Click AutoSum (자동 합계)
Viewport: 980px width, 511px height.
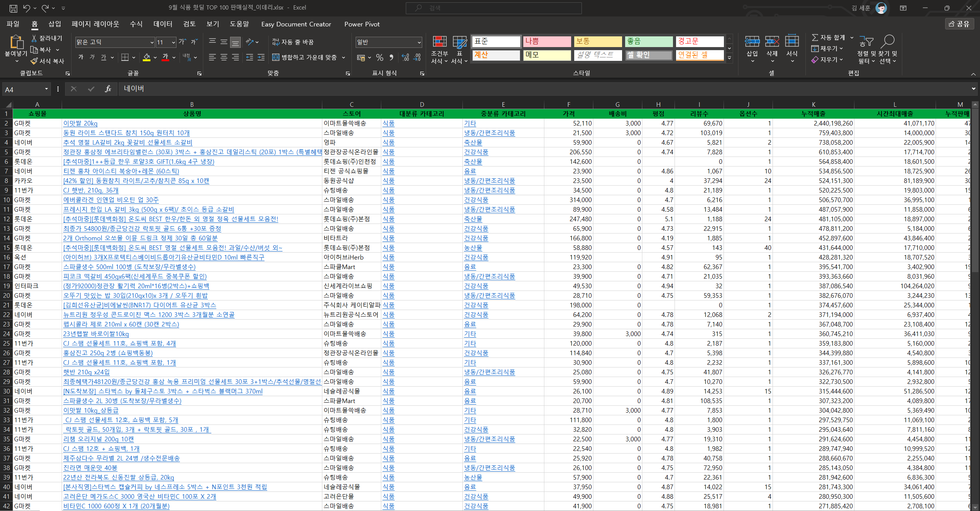pos(828,38)
